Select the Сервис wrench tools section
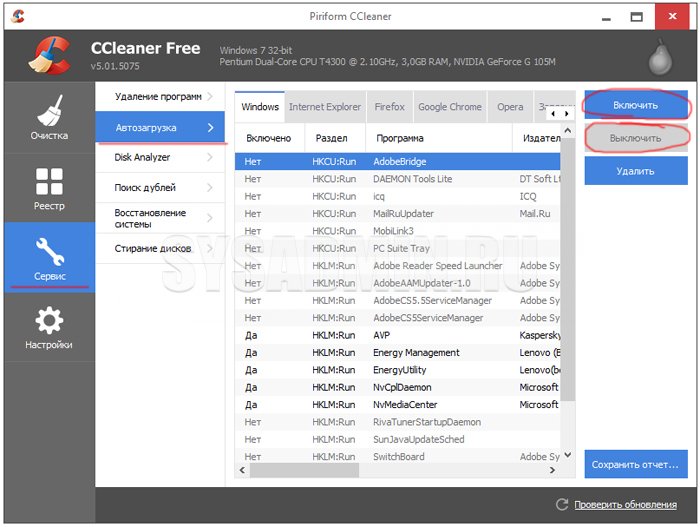 [48, 257]
